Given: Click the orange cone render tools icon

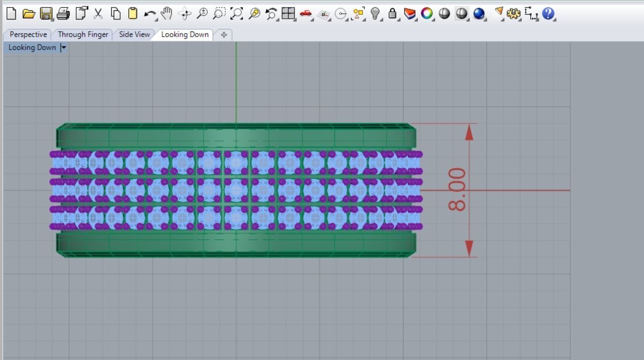Looking at the screenshot, I should (499, 12).
